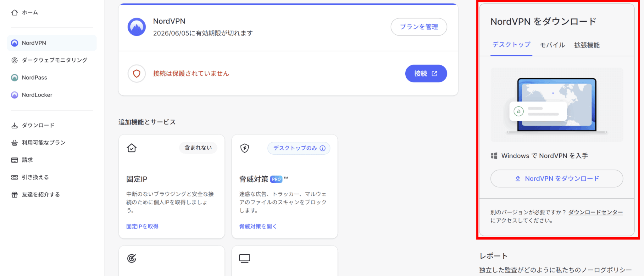Click the large NordVPN logo in plan card

[136, 27]
